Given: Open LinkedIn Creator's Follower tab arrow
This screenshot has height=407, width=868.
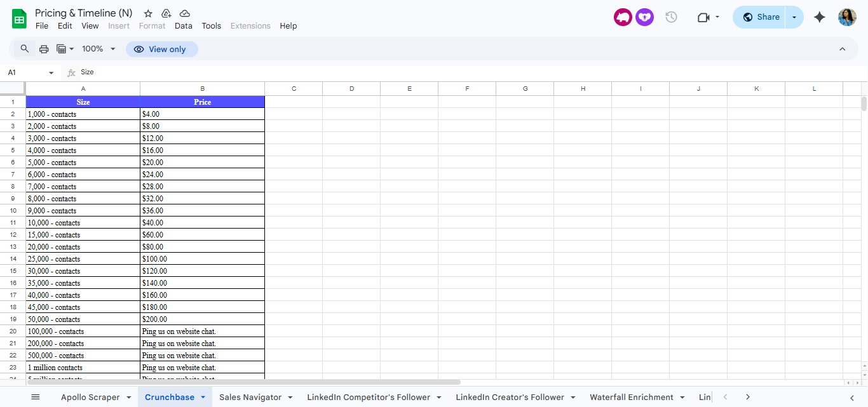Looking at the screenshot, I should tap(573, 397).
